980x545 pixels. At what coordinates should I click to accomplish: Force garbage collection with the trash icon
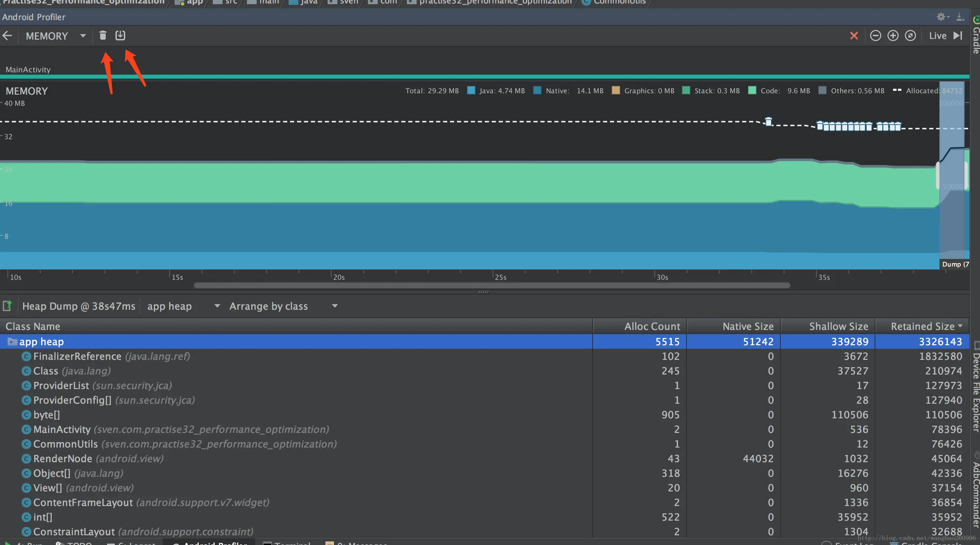click(x=103, y=35)
